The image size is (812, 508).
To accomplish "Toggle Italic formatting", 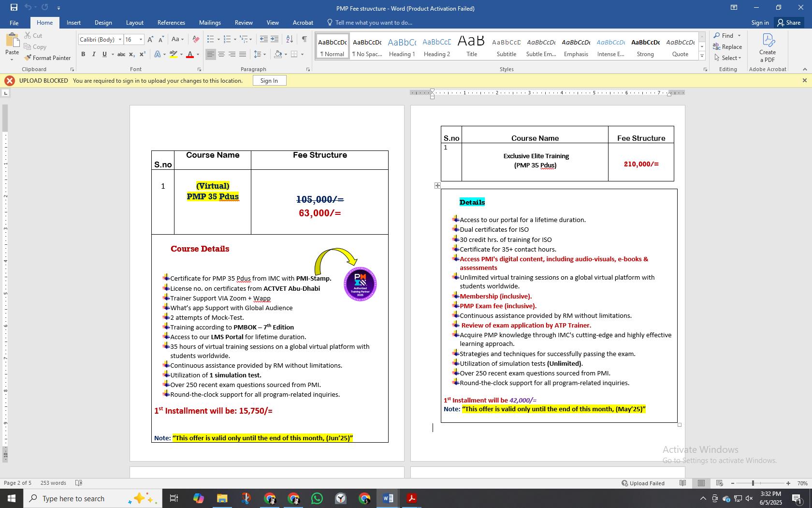I will (94, 54).
